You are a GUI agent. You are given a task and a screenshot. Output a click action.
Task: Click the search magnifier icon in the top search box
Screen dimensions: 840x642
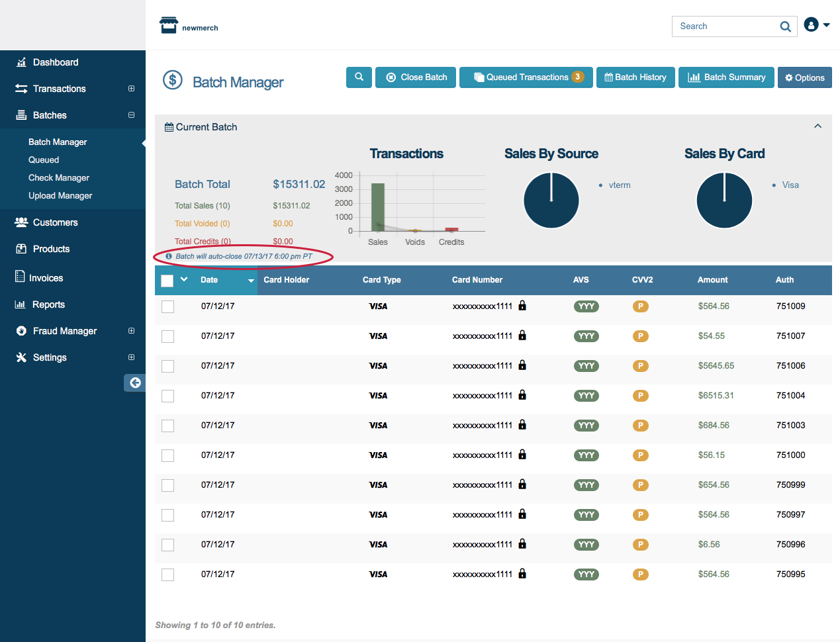point(785,26)
